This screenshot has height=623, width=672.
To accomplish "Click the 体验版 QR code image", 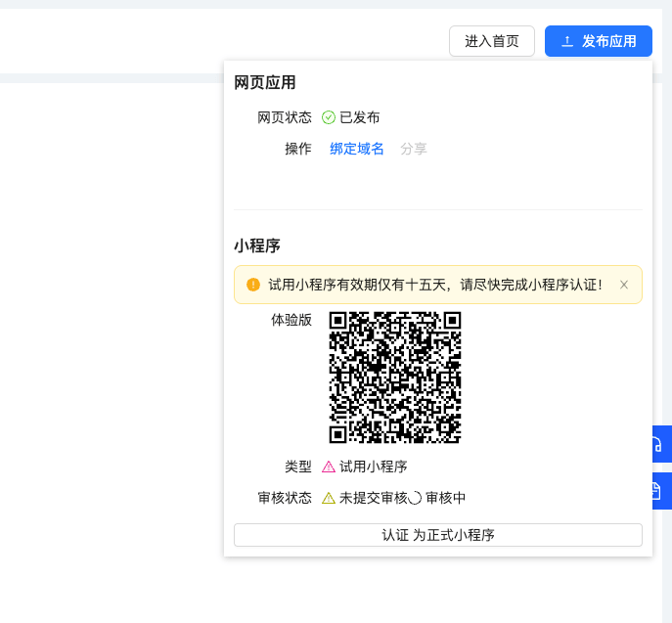I will (395, 378).
